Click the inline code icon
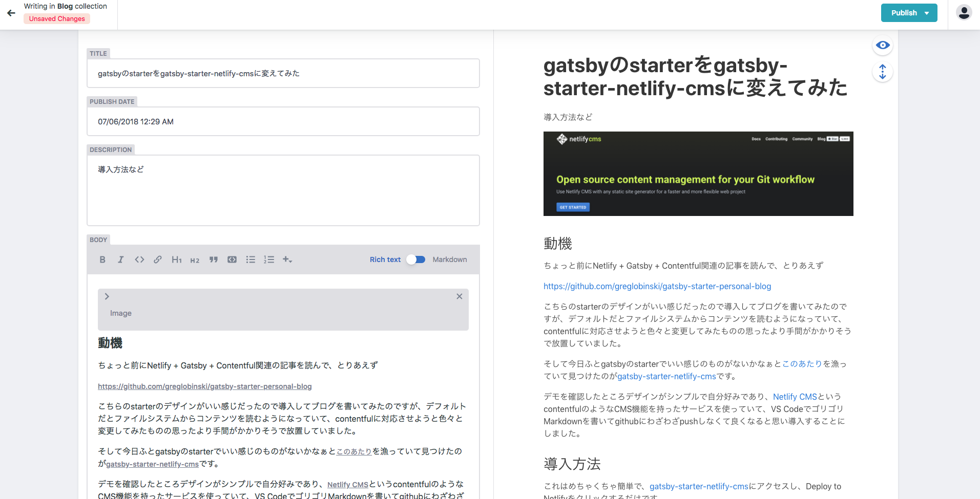The width and height of the screenshot is (980, 499). pyautogui.click(x=139, y=259)
